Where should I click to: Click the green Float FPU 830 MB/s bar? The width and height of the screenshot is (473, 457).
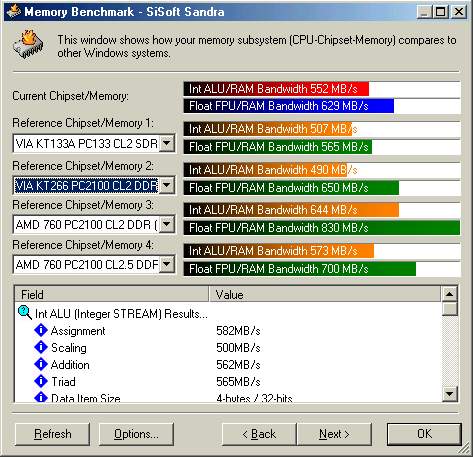pos(322,228)
